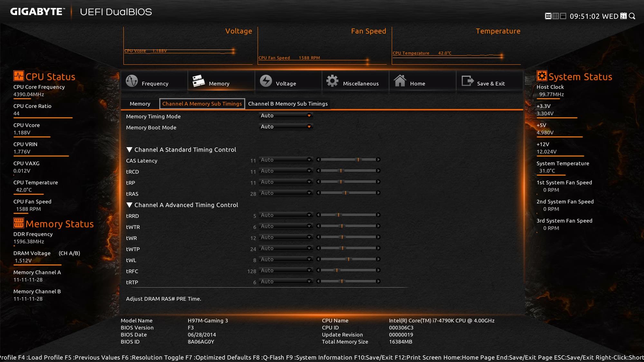Image resolution: width=644 pixels, height=362 pixels.
Task: Click the tWTP slider track
Action: pyautogui.click(x=348, y=248)
